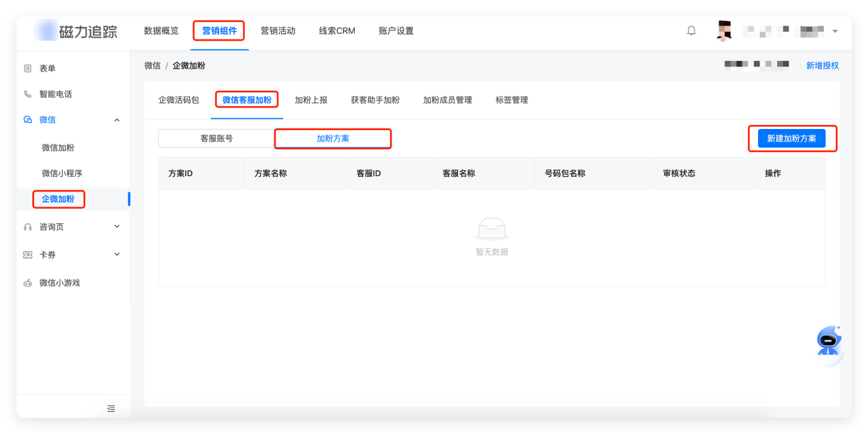
Task: Open the robot assistant chat icon
Action: coord(828,341)
